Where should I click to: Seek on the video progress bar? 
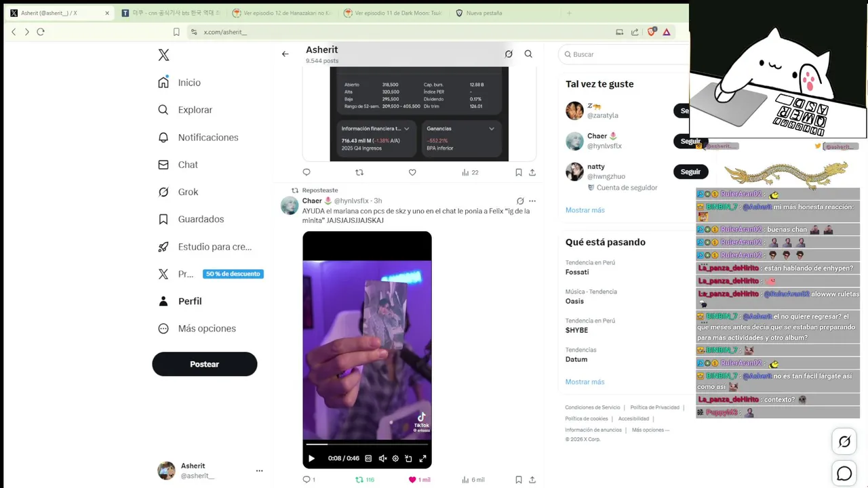[367, 445]
